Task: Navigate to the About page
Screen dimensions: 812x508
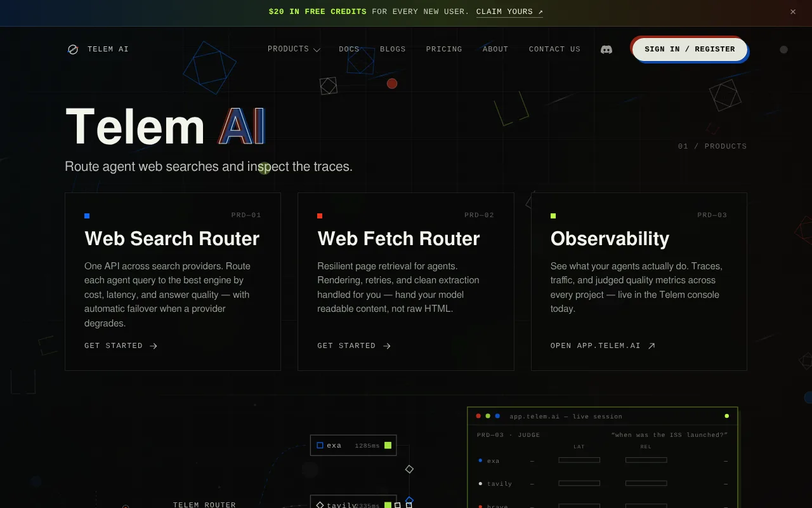Action: [x=495, y=49]
